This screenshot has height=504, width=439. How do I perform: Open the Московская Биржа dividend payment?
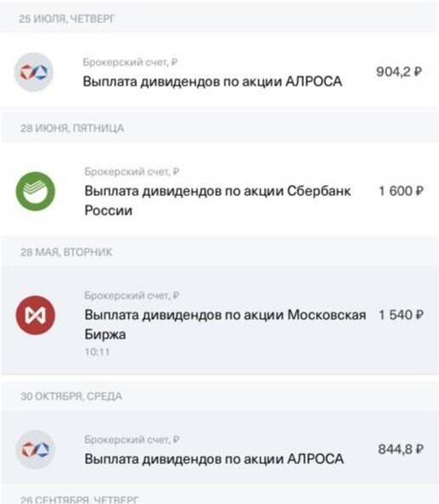(x=219, y=321)
